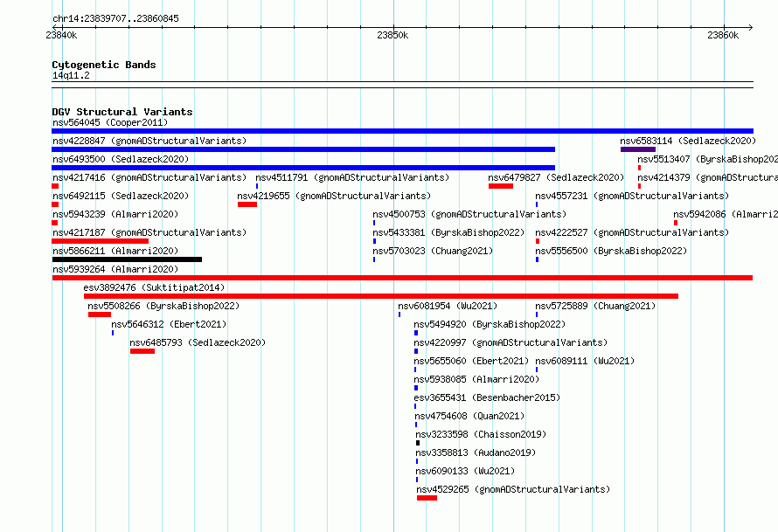Open nsv5556500 (ByrskaBishop2022) label
The width and height of the screenshot is (778, 532).
[x=611, y=251]
